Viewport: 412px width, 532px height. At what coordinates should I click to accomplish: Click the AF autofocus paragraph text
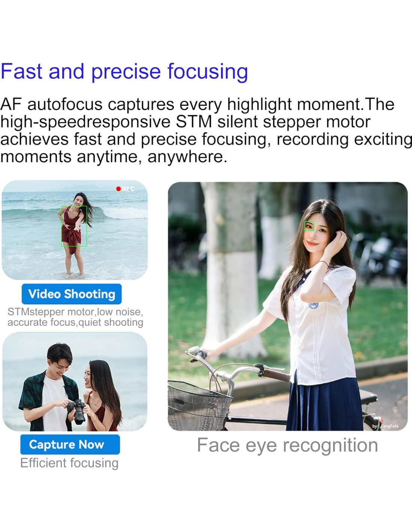click(x=206, y=130)
